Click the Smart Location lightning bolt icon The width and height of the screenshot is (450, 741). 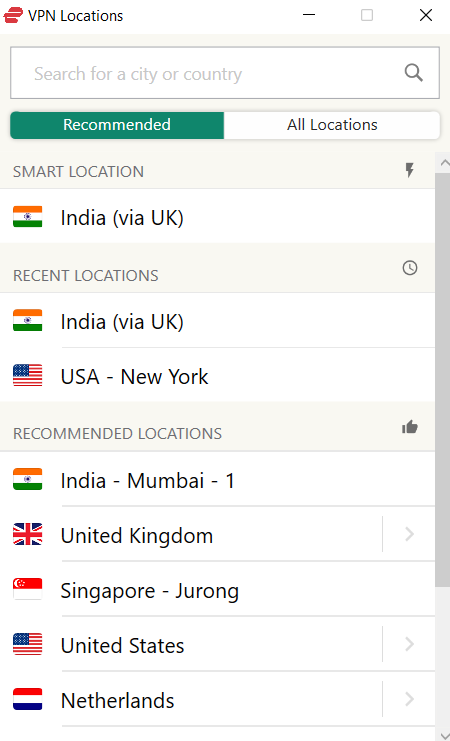(410, 170)
